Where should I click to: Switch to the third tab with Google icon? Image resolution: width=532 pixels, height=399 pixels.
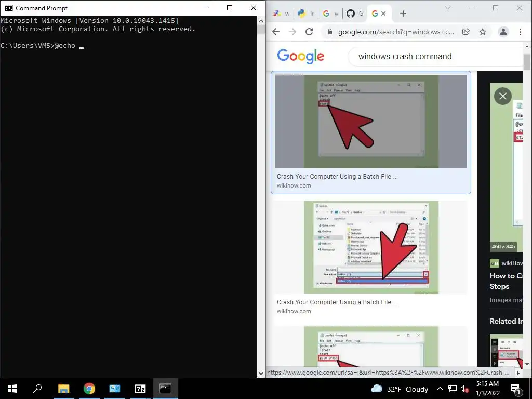pos(330,14)
